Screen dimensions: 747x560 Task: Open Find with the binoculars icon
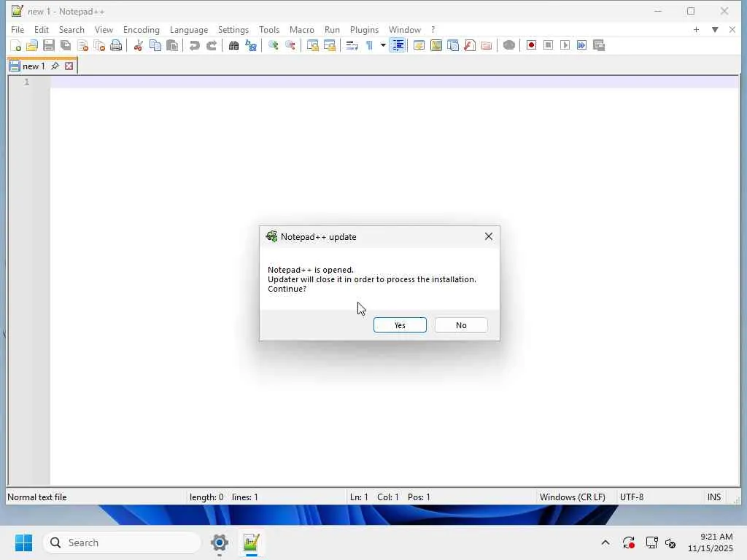pos(233,46)
